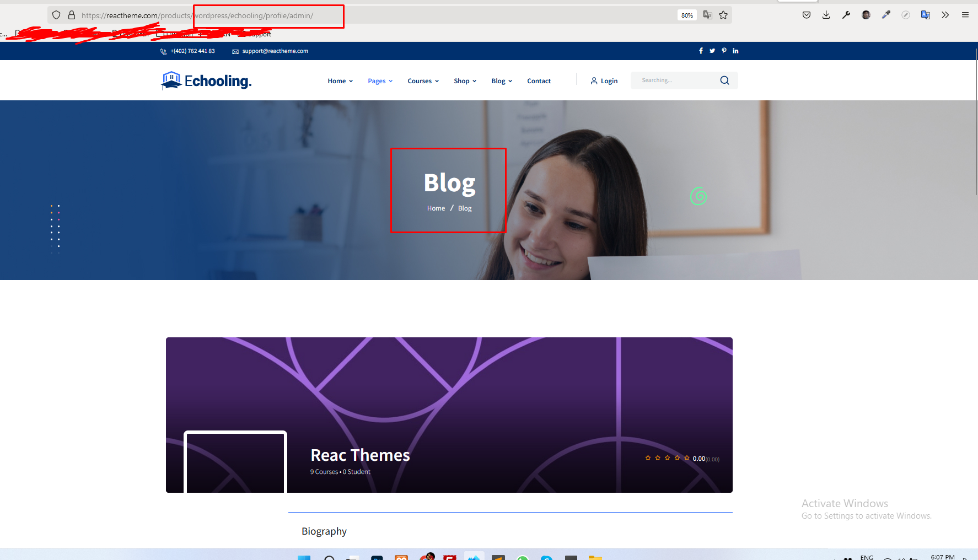Click the Biography heading
Screen dimensions: 978x560
point(324,531)
